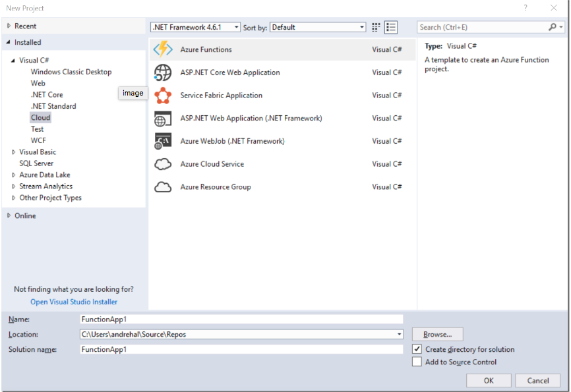The height and width of the screenshot is (392, 571).
Task: Select the "Azure Functions" template name
Action: click(206, 49)
